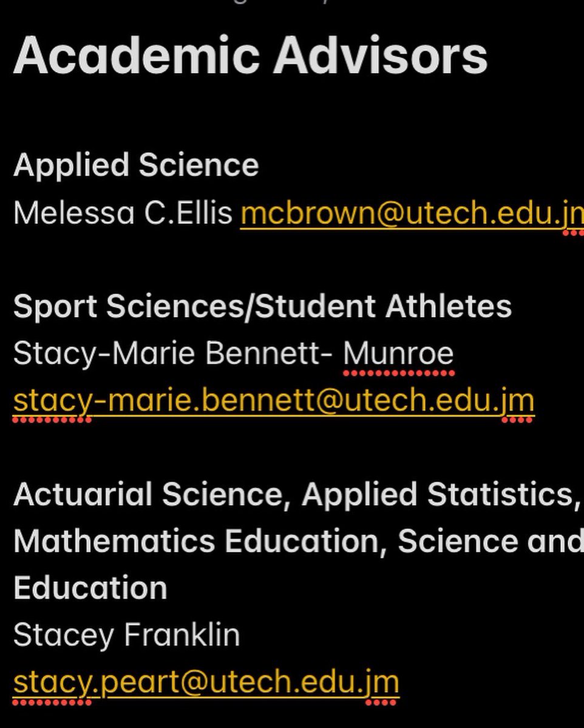This screenshot has height=728, width=584.
Task: Click the surname Franklin
Action: coord(182,635)
